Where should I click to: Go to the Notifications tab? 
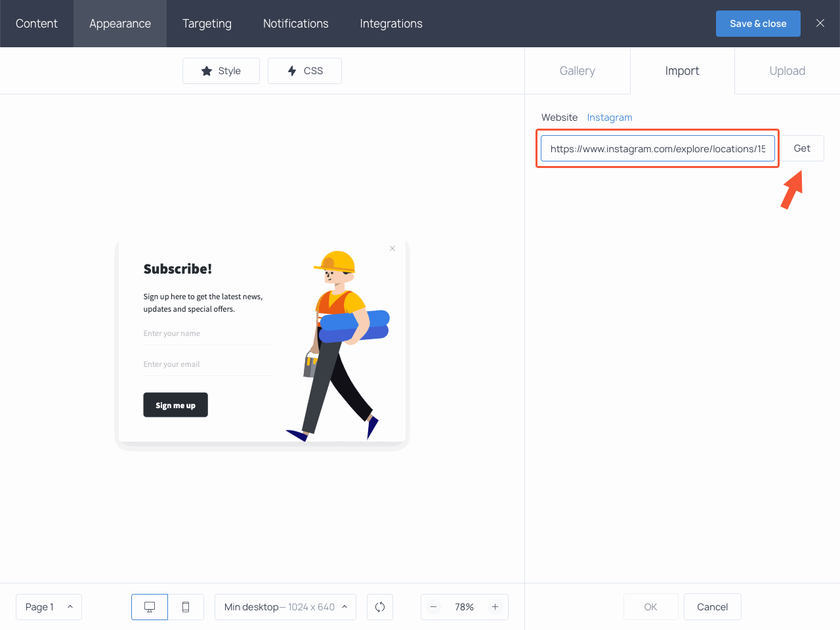click(x=296, y=24)
